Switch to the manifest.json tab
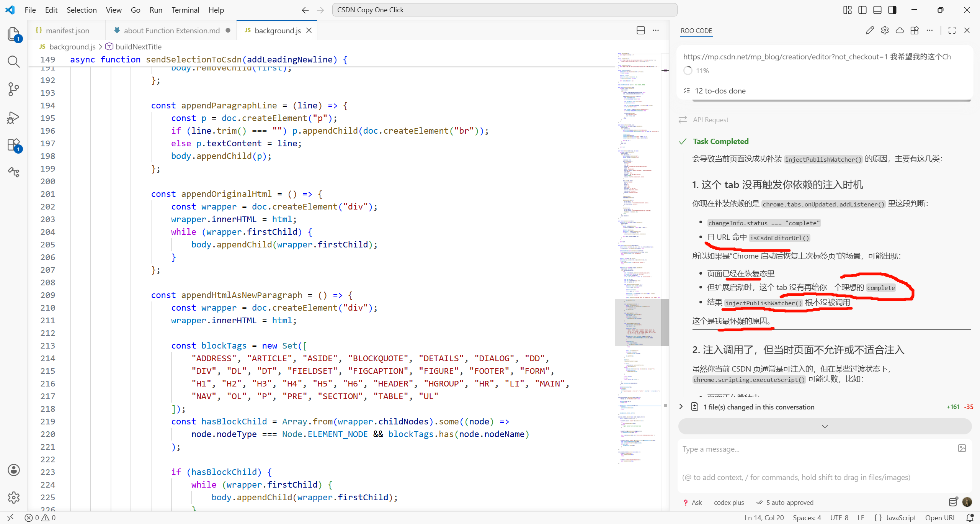This screenshot has width=980, height=524. pos(67,31)
